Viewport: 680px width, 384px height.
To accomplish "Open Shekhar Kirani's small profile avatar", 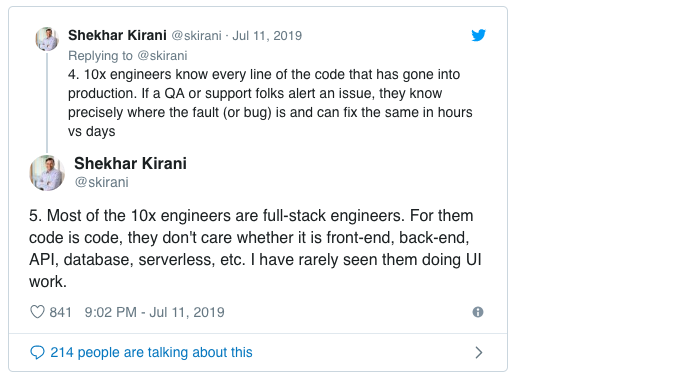I will coord(47,39).
